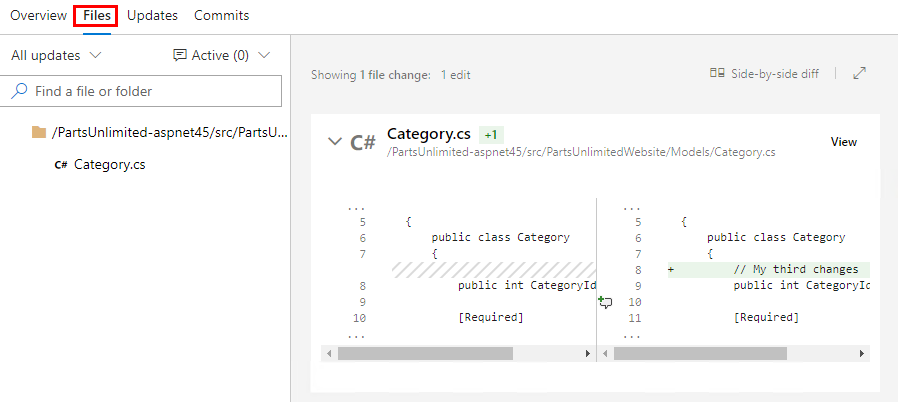Click "public class Category" in left pane
This screenshot has width=898, height=402.
tap(501, 237)
